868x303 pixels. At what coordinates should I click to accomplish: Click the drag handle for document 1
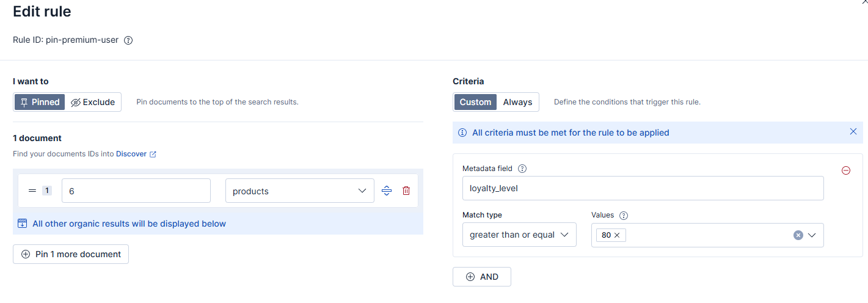[32, 191]
